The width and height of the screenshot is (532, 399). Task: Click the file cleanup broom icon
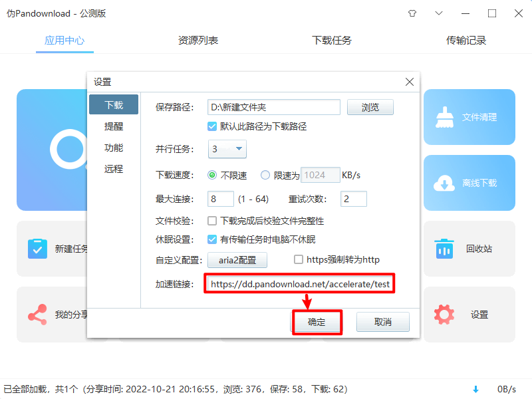tap(444, 118)
